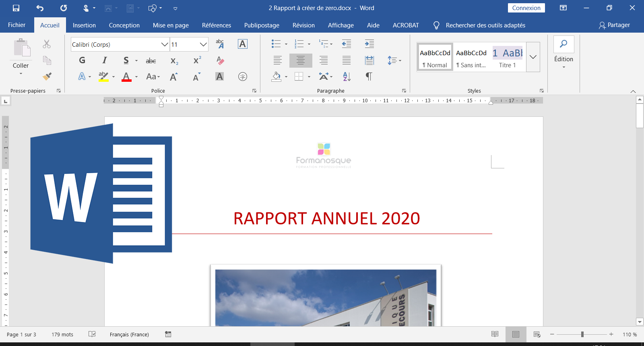This screenshot has width=644, height=346.
Task: Click the Connexion sign-in button
Action: pyautogui.click(x=526, y=8)
